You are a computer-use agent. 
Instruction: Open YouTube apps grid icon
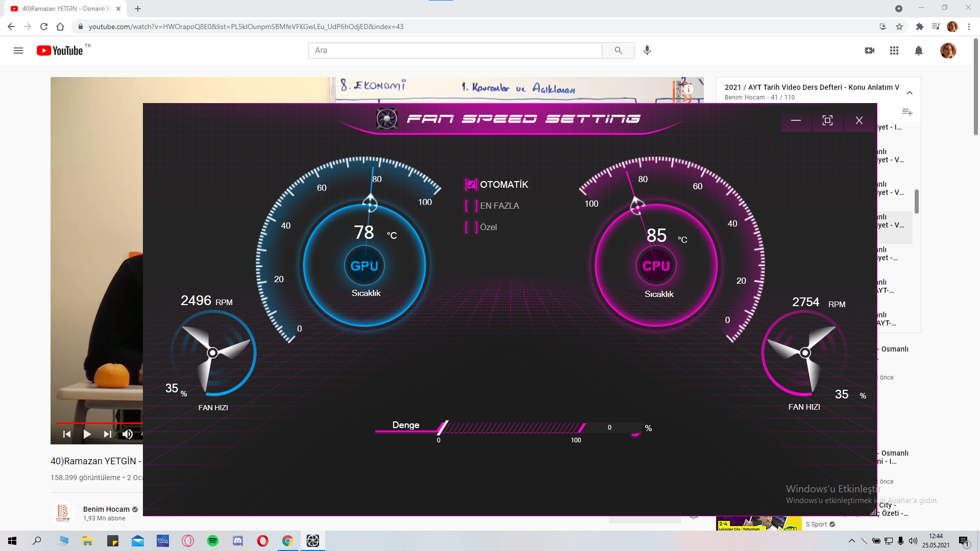[x=894, y=51]
